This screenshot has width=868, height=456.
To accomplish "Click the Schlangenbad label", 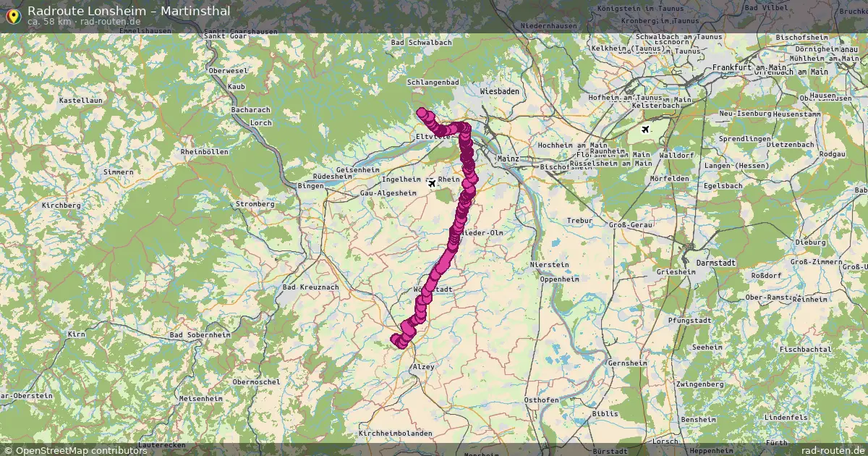I will pyautogui.click(x=433, y=83).
